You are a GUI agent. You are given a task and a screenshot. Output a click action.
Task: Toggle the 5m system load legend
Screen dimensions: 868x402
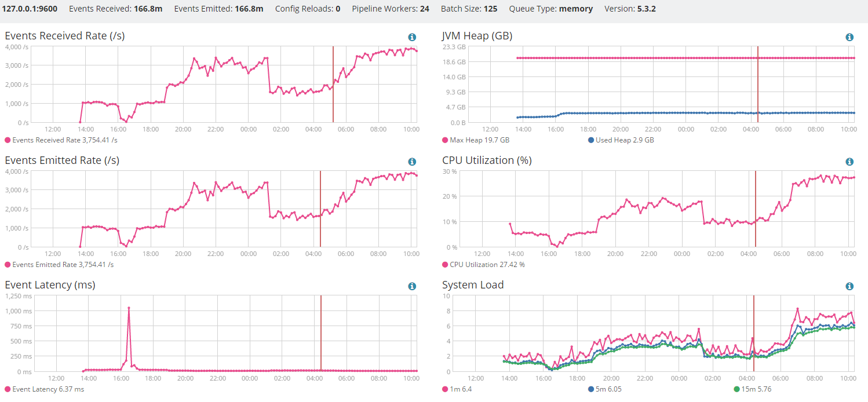604,389
